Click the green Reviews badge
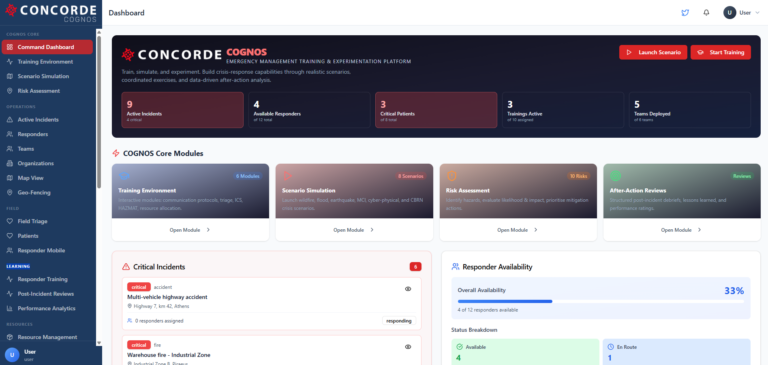The image size is (768, 365). coord(742,176)
